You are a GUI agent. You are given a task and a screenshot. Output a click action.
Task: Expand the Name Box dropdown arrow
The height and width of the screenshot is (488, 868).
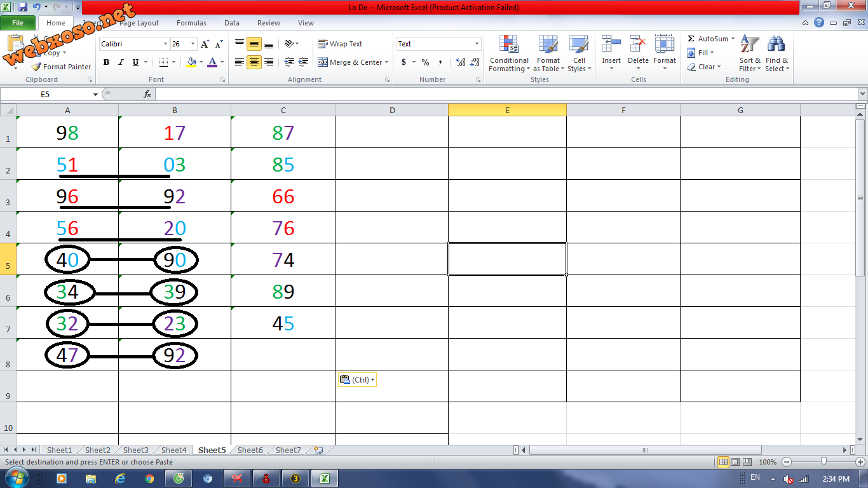point(95,94)
